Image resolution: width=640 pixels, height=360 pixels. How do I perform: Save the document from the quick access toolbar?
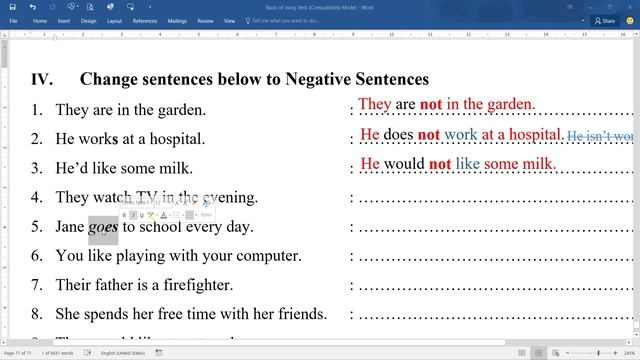pyautogui.click(x=13, y=7)
